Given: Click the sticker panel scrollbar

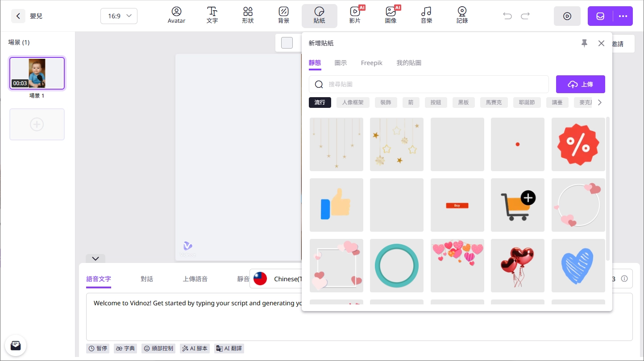Looking at the screenshot, I should 608,189.
